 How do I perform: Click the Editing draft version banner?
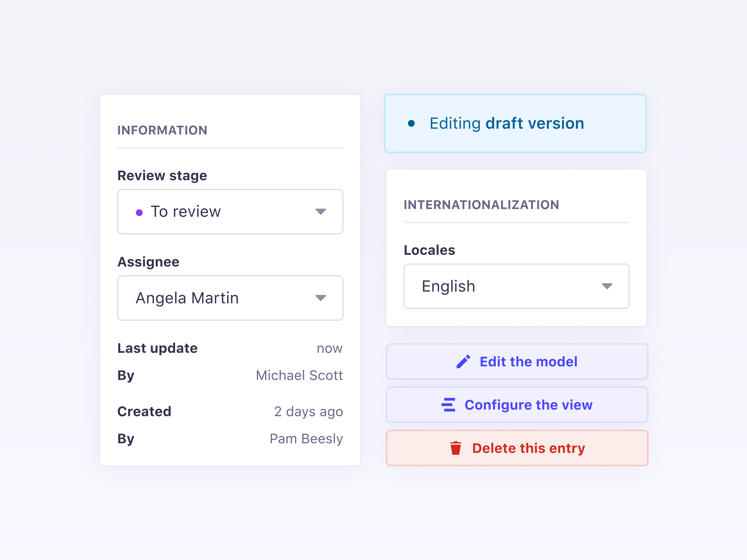(516, 123)
